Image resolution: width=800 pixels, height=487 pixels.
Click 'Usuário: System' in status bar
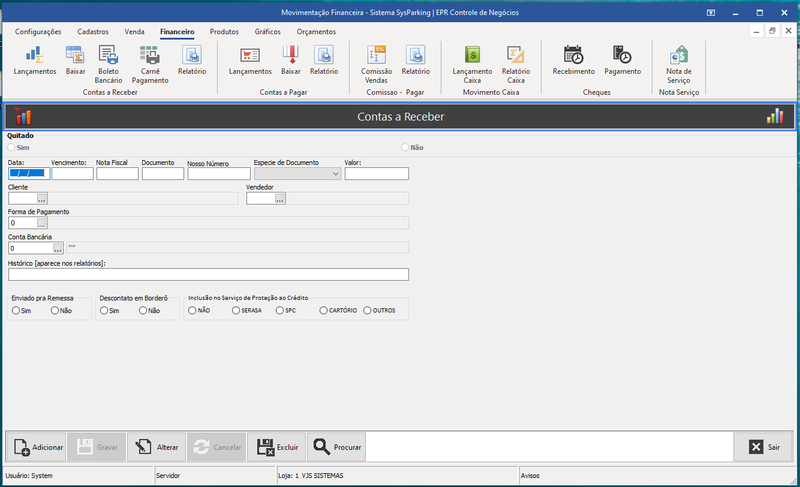coord(29,476)
